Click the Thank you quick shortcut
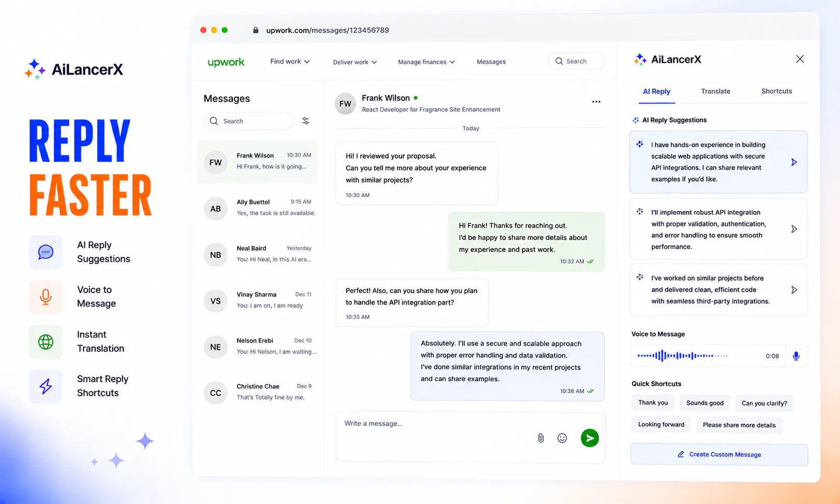 tap(653, 403)
